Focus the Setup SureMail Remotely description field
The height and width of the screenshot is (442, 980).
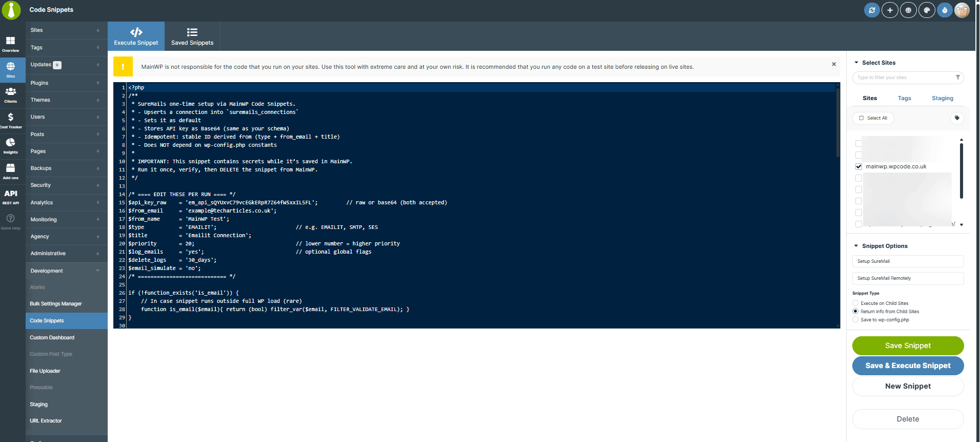[908, 278]
